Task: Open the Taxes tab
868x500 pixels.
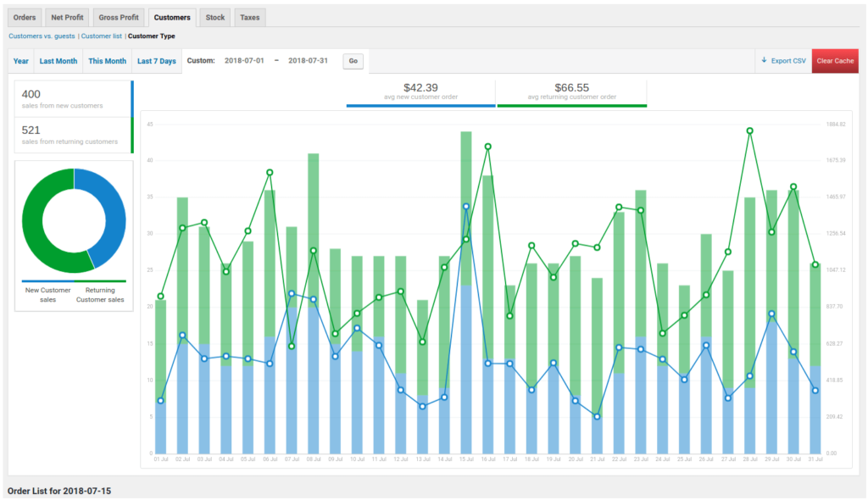Action: tap(250, 18)
